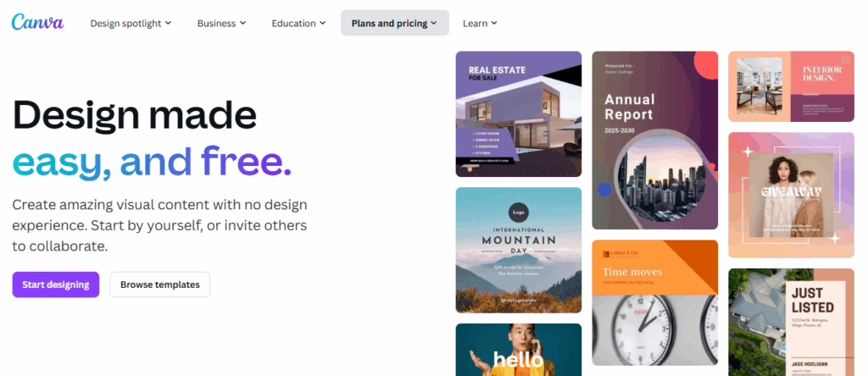868x376 pixels.
Task: Choose the International Mountain Day template
Action: click(518, 250)
